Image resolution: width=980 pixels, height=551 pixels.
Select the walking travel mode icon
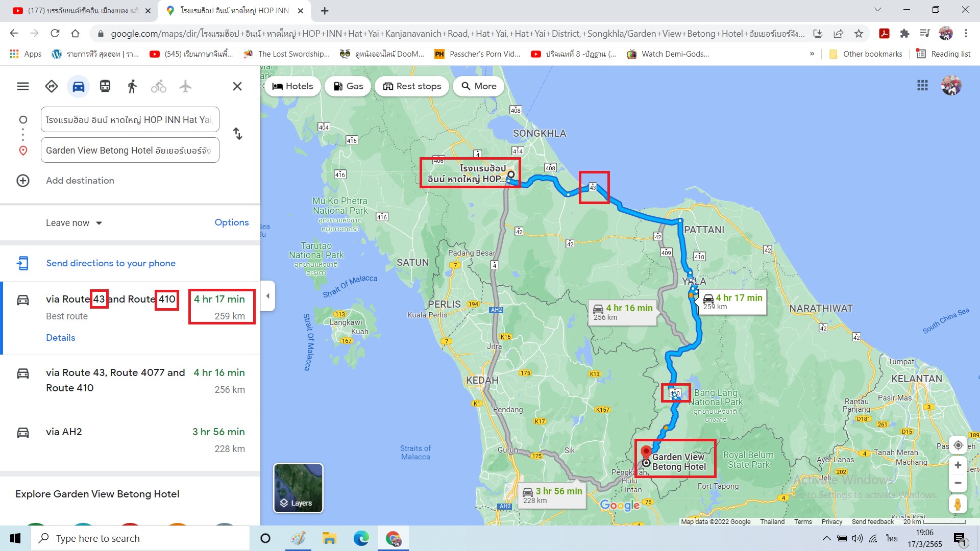132,86
